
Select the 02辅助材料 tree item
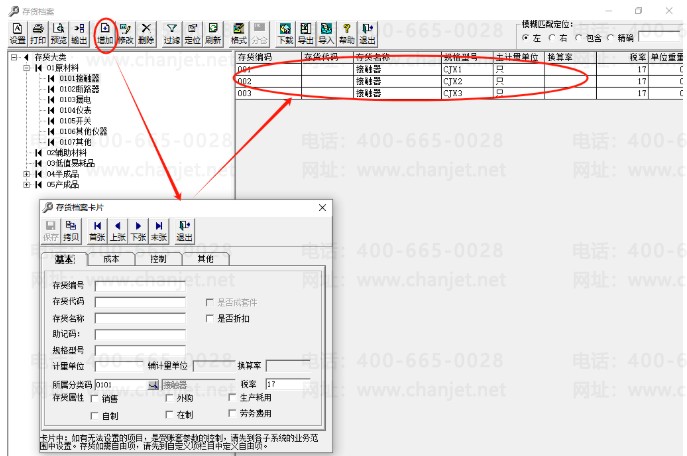[67, 152]
